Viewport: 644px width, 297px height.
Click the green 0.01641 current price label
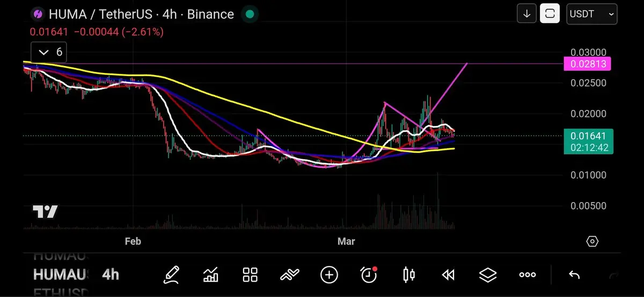point(588,137)
